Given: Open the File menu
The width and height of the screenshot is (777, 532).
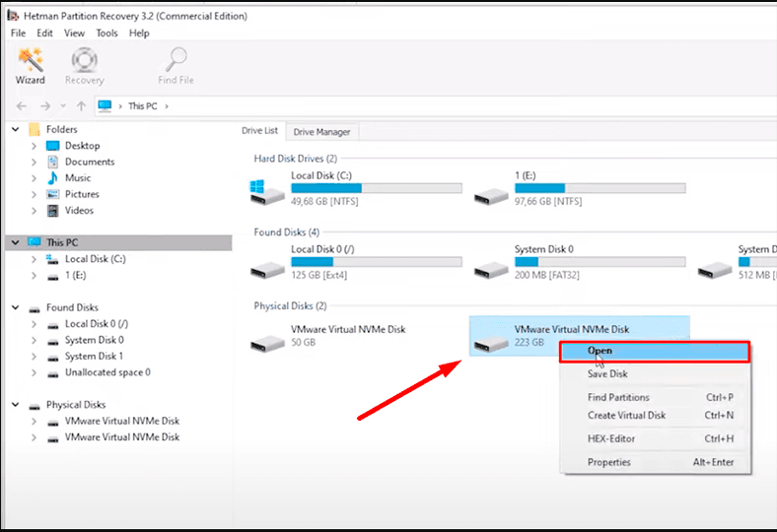Looking at the screenshot, I should click(19, 33).
